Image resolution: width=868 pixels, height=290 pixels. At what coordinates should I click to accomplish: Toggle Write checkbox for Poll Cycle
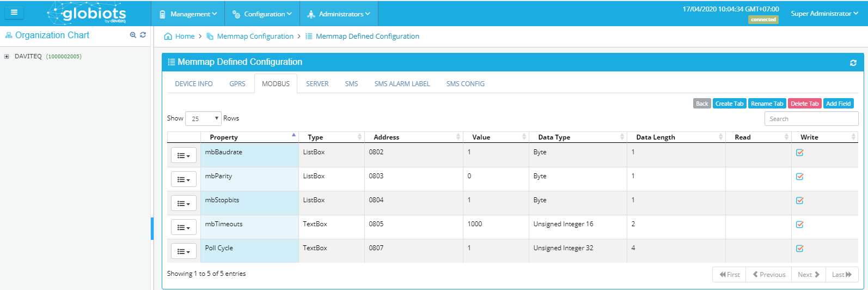coord(799,249)
